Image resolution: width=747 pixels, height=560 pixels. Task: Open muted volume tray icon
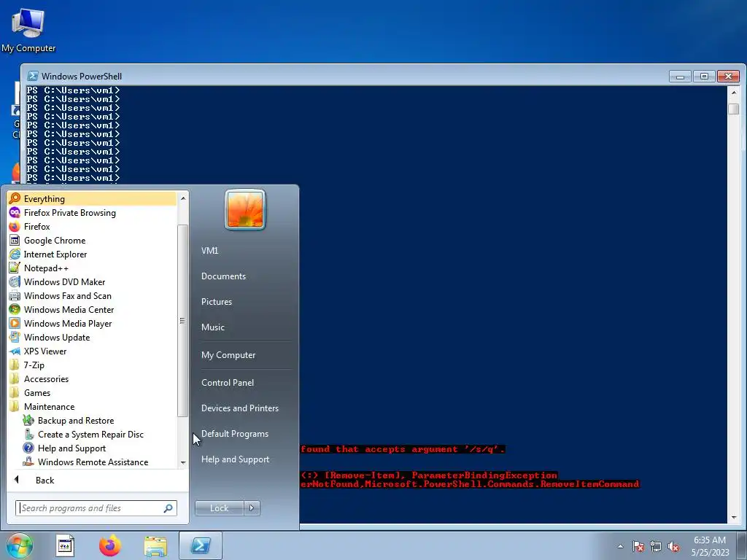[673, 546]
